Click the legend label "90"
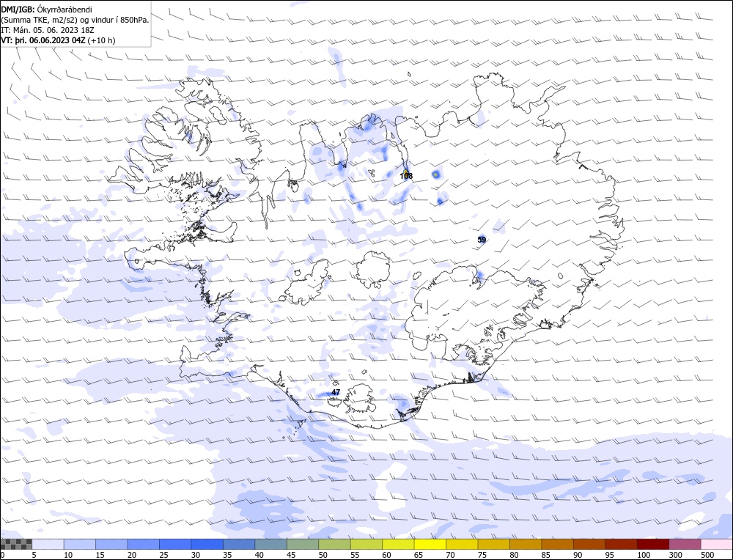Viewport: 733px width, 560px height. (577, 555)
